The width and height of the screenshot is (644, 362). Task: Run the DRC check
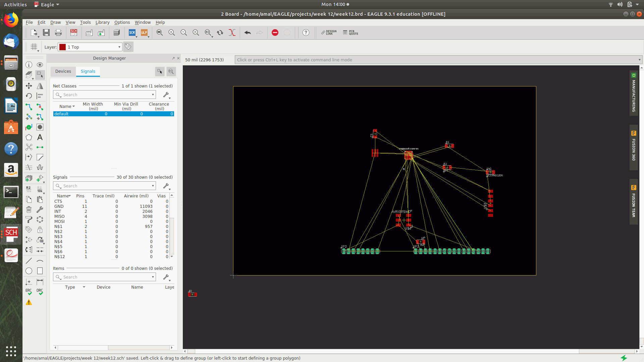(x=40, y=292)
